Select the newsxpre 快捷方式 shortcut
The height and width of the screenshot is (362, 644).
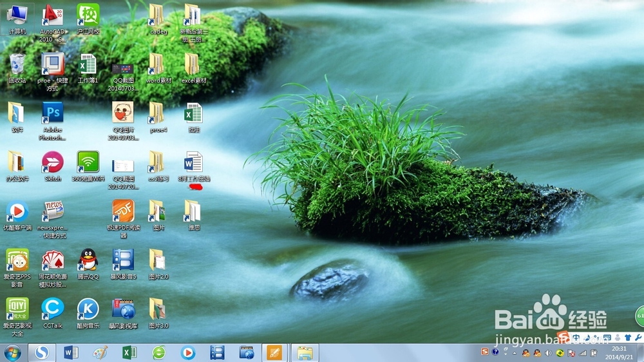click(x=53, y=219)
